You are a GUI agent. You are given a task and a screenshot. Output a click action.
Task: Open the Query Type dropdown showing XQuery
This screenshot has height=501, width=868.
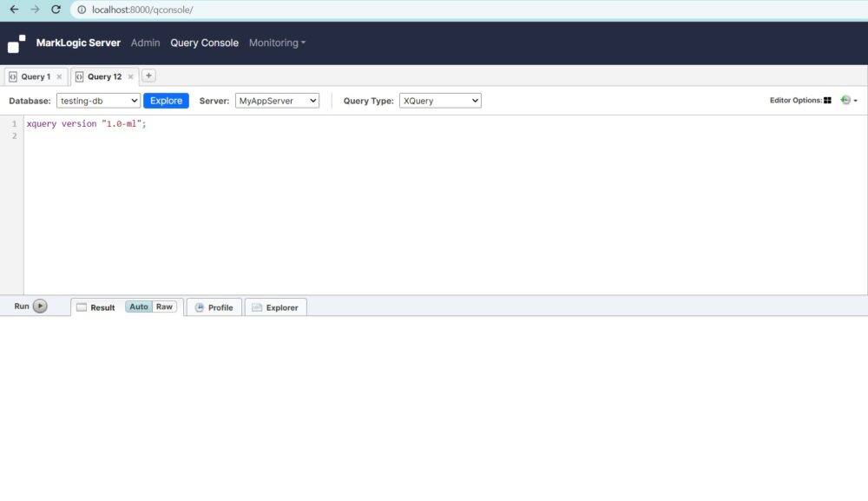(440, 100)
